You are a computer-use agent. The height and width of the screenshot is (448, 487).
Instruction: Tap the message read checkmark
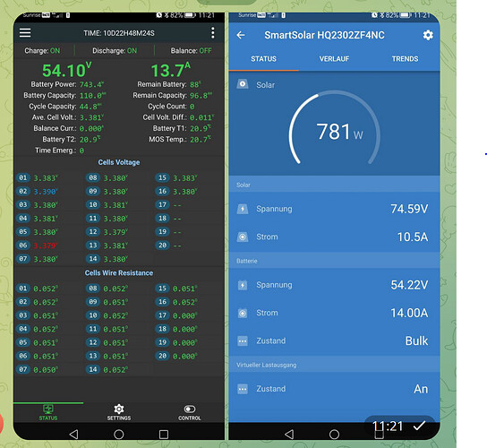(419, 426)
